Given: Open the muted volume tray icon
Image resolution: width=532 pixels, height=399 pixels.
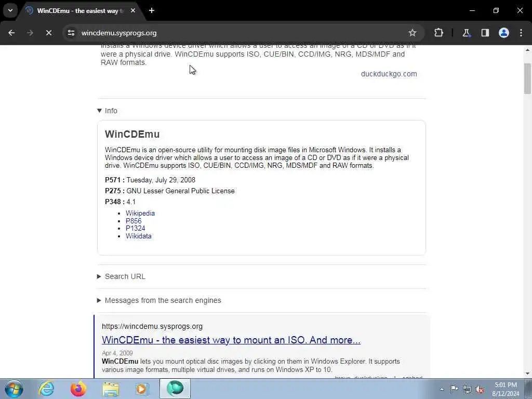Looking at the screenshot, I should pos(480,390).
